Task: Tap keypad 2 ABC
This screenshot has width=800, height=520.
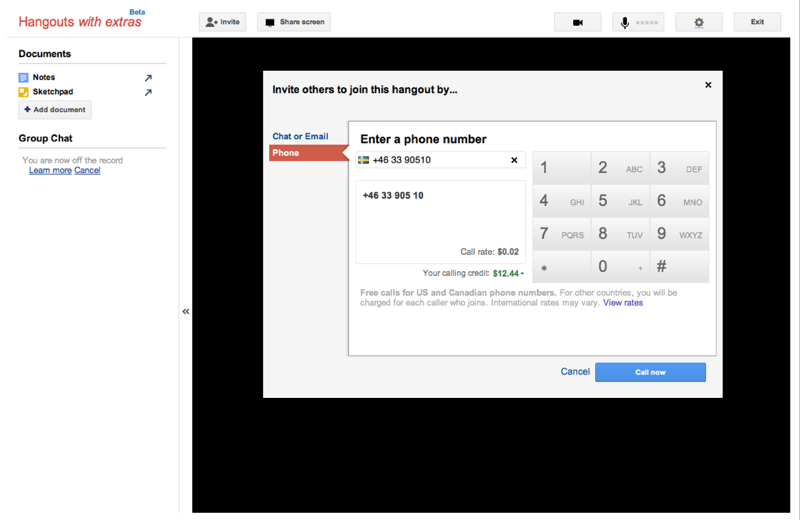Action: click(x=620, y=168)
